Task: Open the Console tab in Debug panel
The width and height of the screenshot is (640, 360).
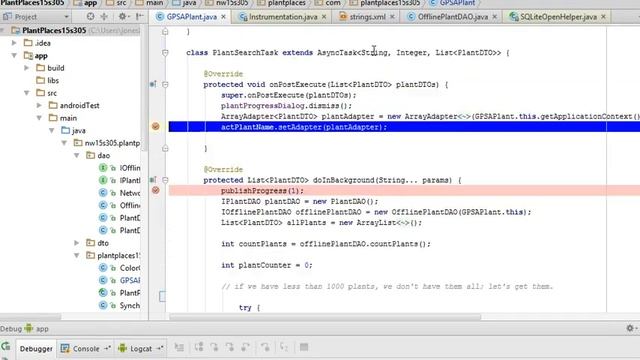Action: coord(86,349)
